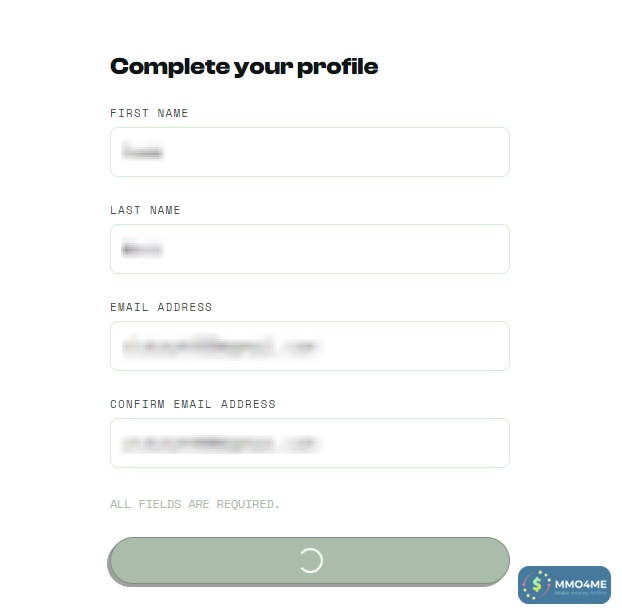This screenshot has height=616, width=622.
Task: Click the CONFIRM EMAIL ADDRESS label
Action: point(193,404)
